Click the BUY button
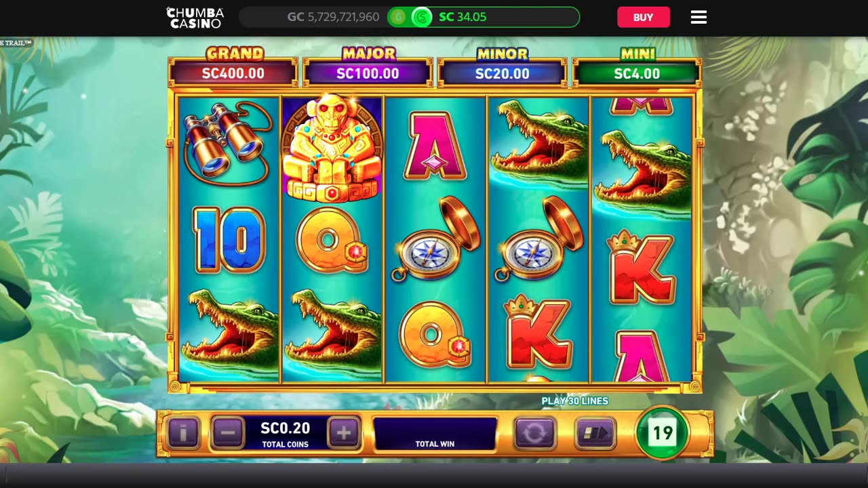 coord(643,17)
